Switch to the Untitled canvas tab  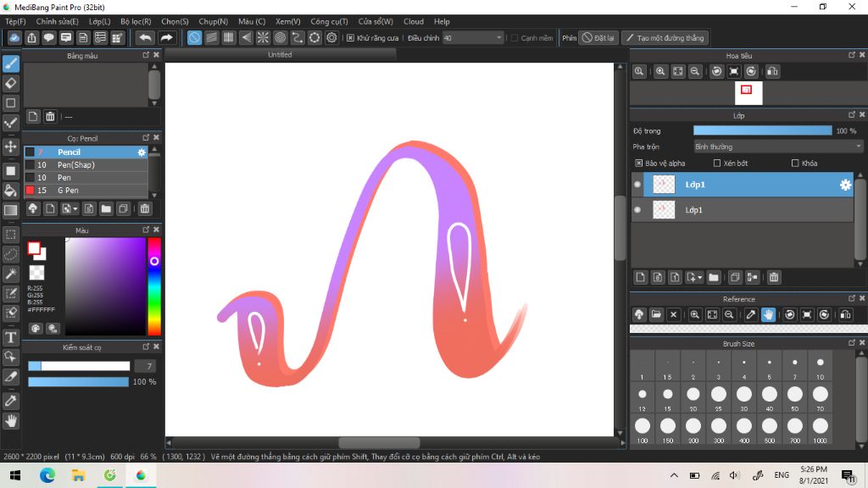tap(280, 55)
